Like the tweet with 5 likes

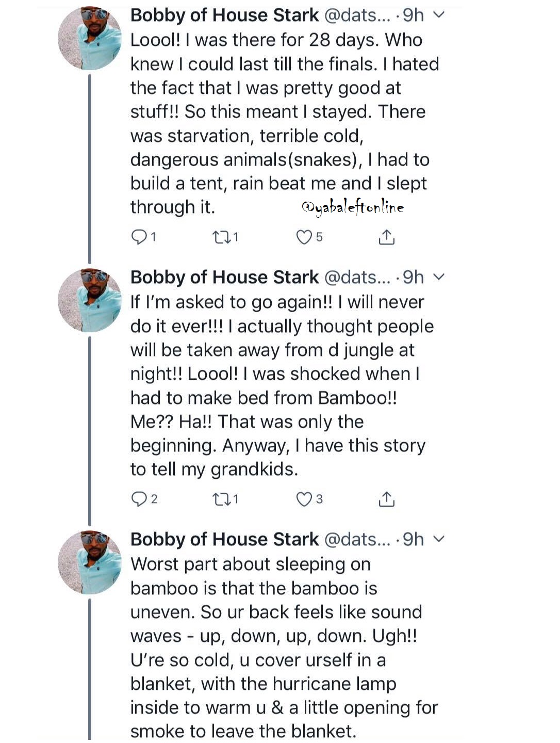click(x=304, y=237)
